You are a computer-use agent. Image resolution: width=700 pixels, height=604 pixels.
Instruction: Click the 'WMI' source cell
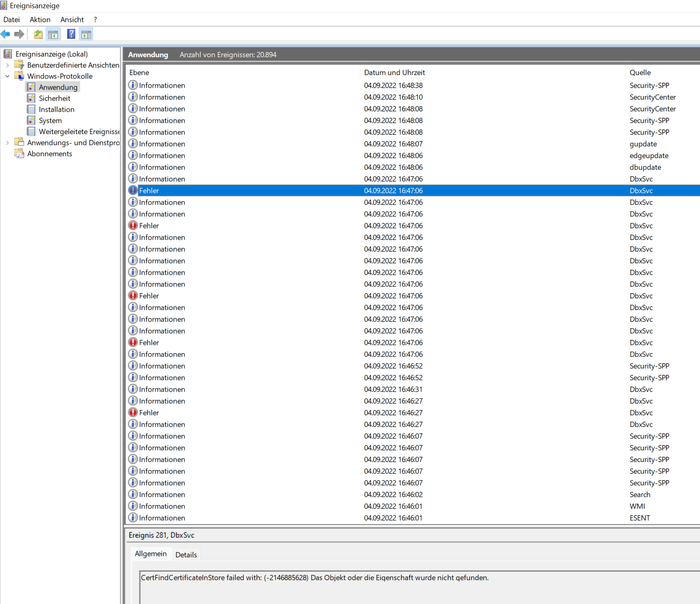point(637,506)
